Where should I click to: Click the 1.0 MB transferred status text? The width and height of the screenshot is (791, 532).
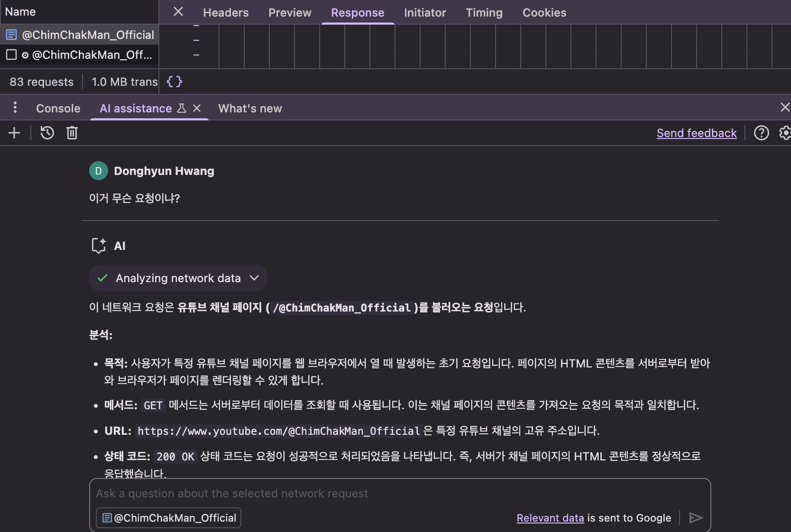[x=125, y=82]
